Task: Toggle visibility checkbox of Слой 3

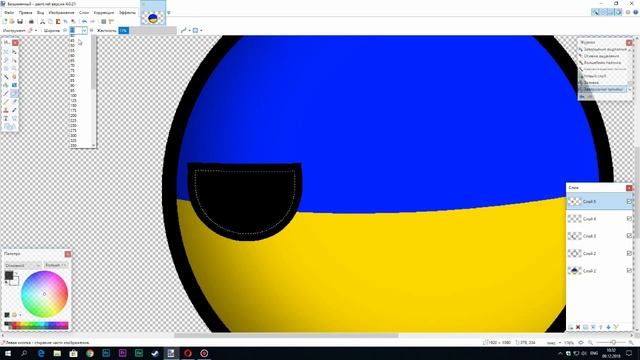Action: (629, 236)
